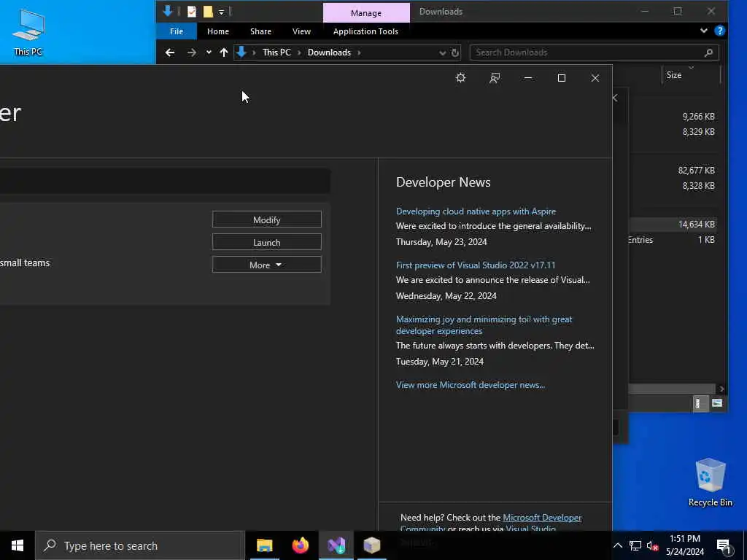Open address bar history dropdown
This screenshot has height=560, width=747.
[442, 52]
